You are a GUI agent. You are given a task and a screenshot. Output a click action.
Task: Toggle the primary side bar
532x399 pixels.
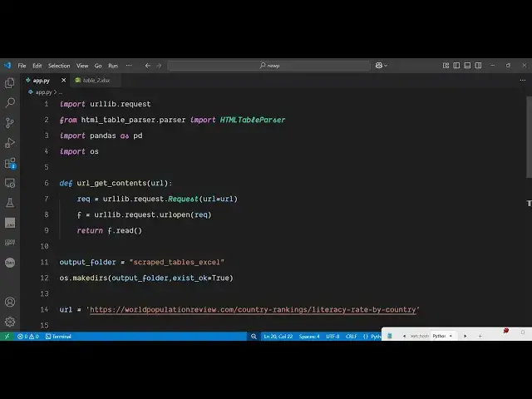coord(456,66)
